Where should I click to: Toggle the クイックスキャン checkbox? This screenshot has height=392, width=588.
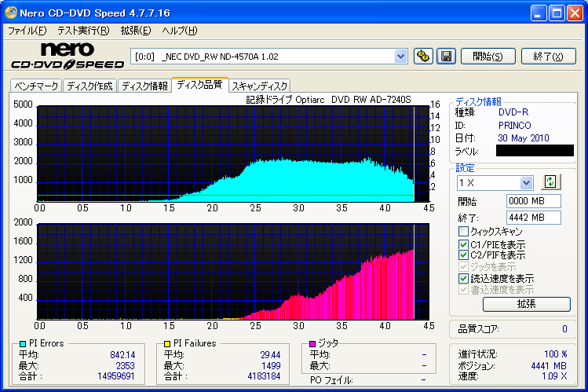pos(463,231)
